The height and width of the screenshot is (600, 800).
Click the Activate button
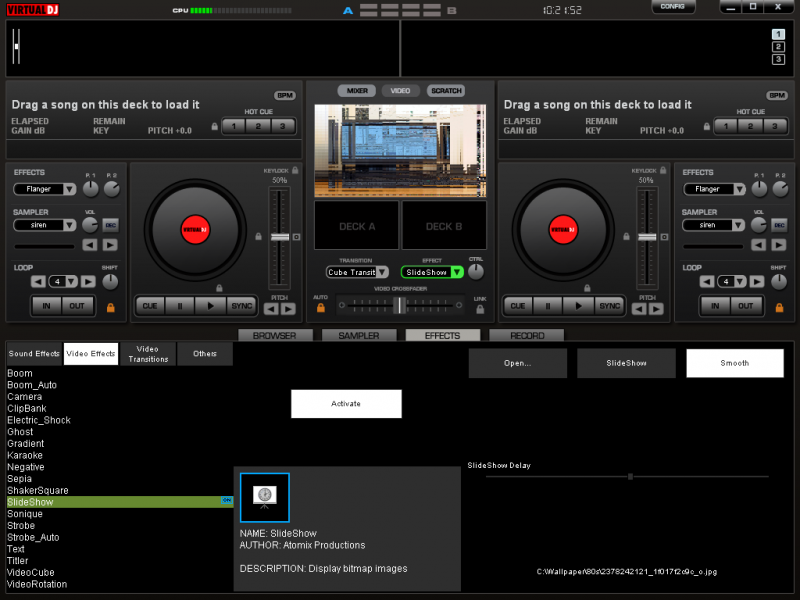(346, 404)
